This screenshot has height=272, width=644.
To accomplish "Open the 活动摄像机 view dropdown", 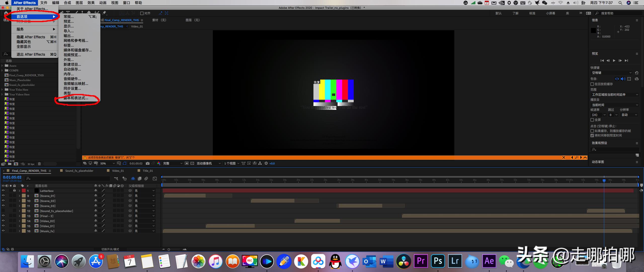I will 208,163.
